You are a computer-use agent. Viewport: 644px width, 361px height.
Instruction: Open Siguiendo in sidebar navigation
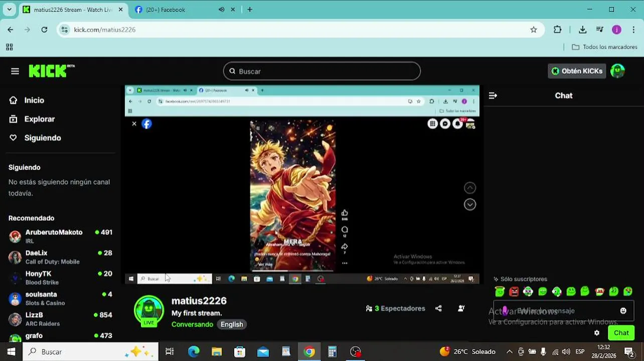(x=35, y=138)
